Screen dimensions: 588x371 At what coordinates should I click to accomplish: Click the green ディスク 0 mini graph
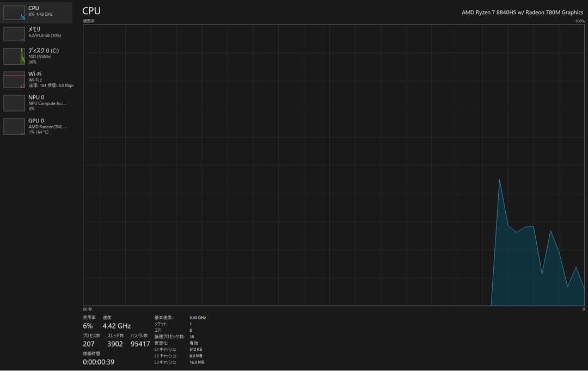click(x=14, y=56)
